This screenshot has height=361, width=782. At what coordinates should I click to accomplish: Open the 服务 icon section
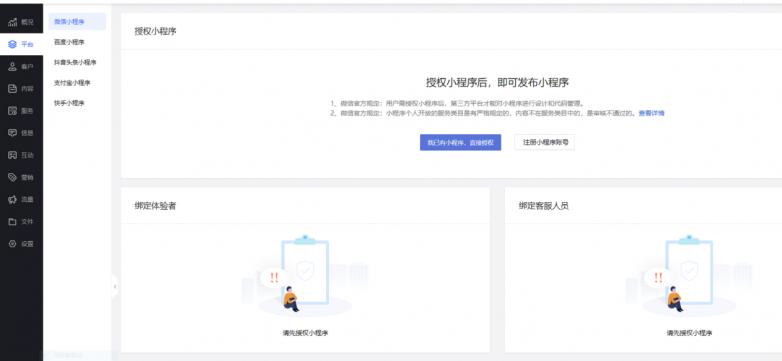tap(12, 111)
